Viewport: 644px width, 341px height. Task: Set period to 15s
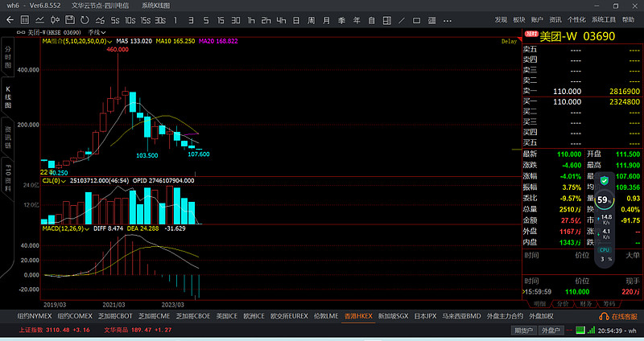point(146,20)
